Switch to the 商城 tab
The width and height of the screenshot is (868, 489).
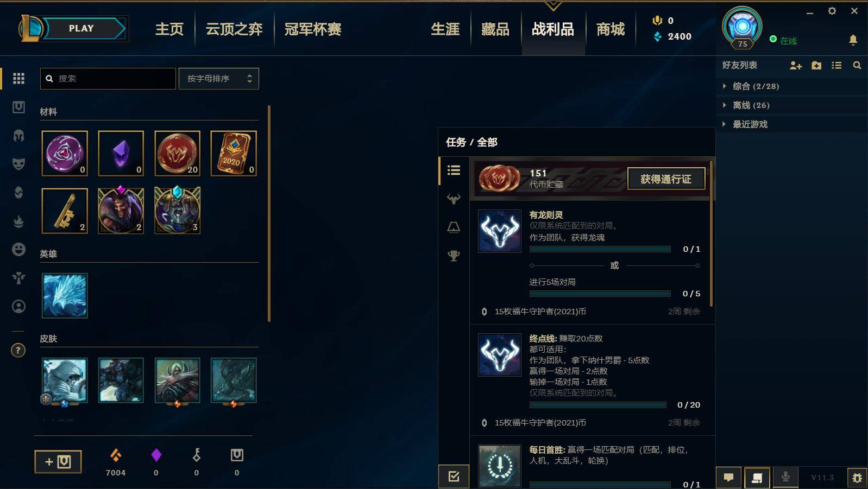tap(611, 29)
